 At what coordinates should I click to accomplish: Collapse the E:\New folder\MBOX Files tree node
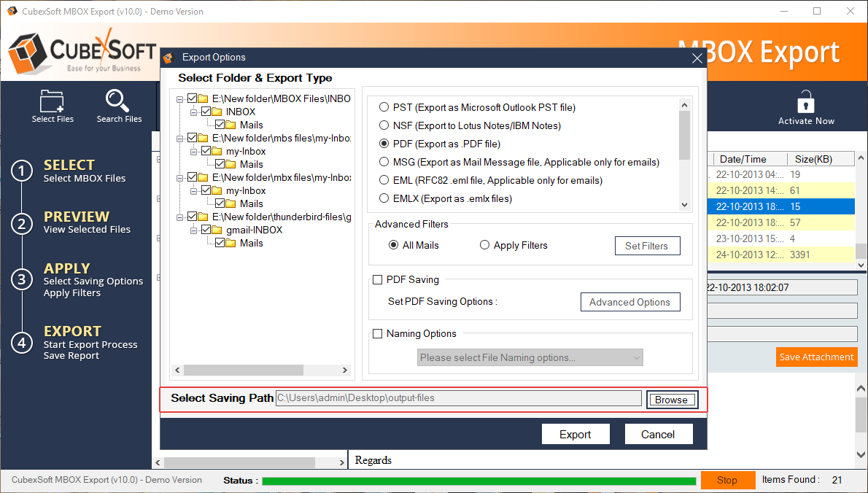tap(180, 99)
